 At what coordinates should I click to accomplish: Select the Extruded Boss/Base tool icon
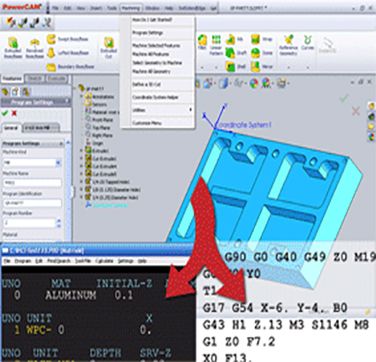pyautogui.click(x=13, y=42)
